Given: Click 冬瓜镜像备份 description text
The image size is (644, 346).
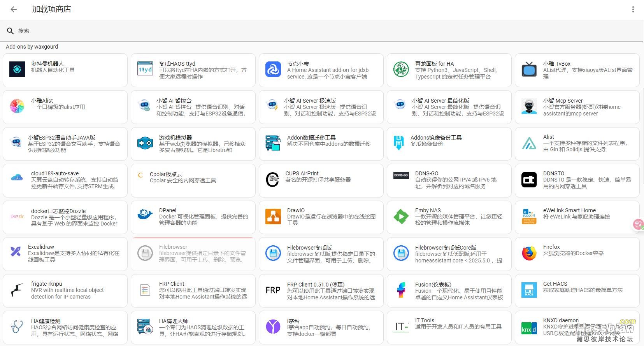Looking at the screenshot, I should 427,144.
